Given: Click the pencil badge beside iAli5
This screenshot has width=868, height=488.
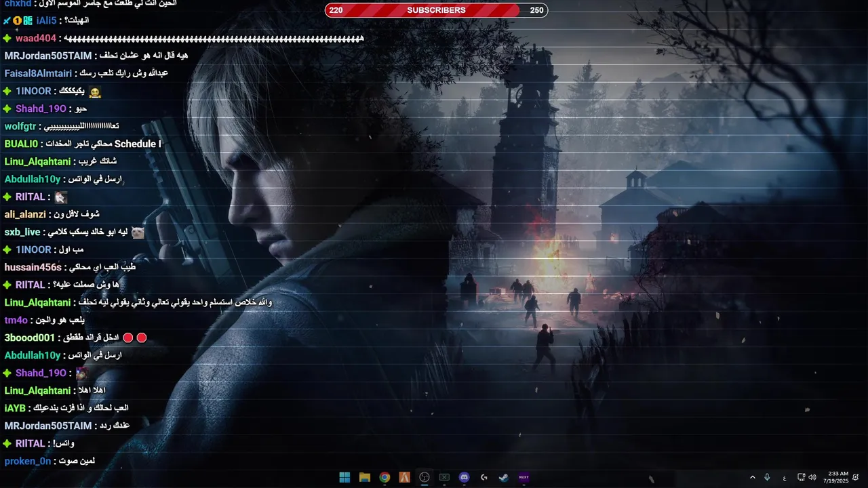Looking at the screenshot, I should coord(7,20).
